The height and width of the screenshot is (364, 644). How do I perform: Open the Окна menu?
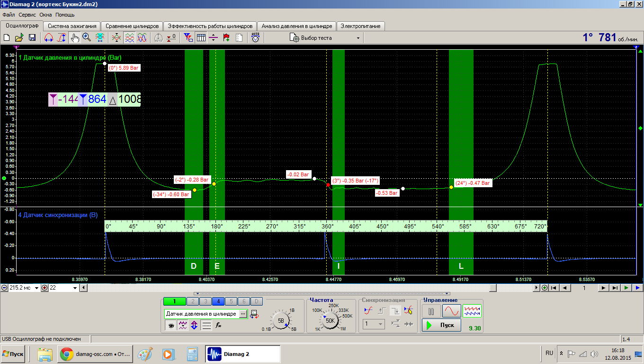(45, 15)
